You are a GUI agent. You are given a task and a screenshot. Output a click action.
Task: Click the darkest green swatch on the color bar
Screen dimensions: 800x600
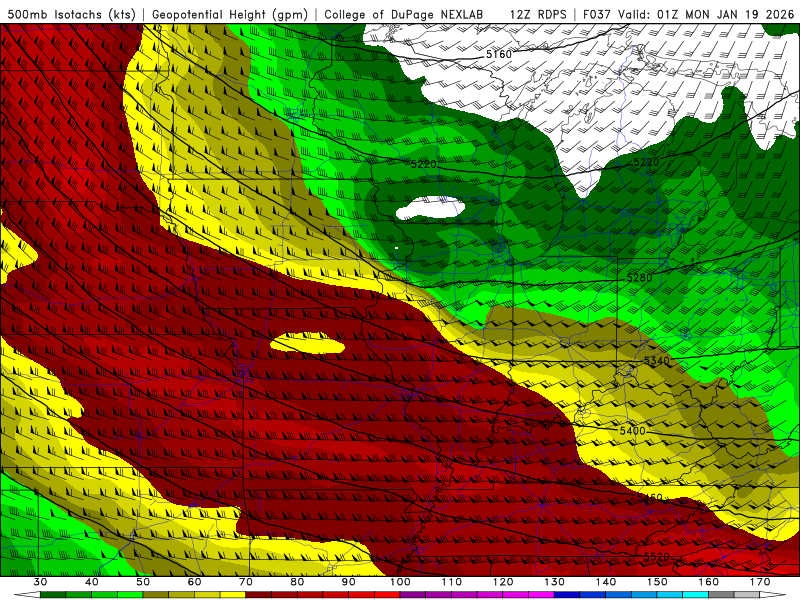pyautogui.click(x=53, y=595)
